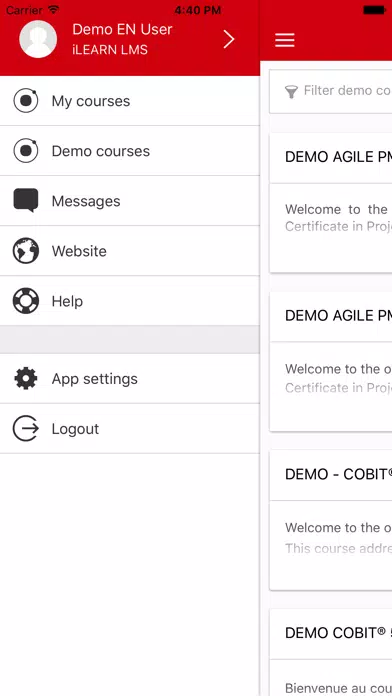Open Demo courses menu item
The image size is (392, 696).
[130, 151]
